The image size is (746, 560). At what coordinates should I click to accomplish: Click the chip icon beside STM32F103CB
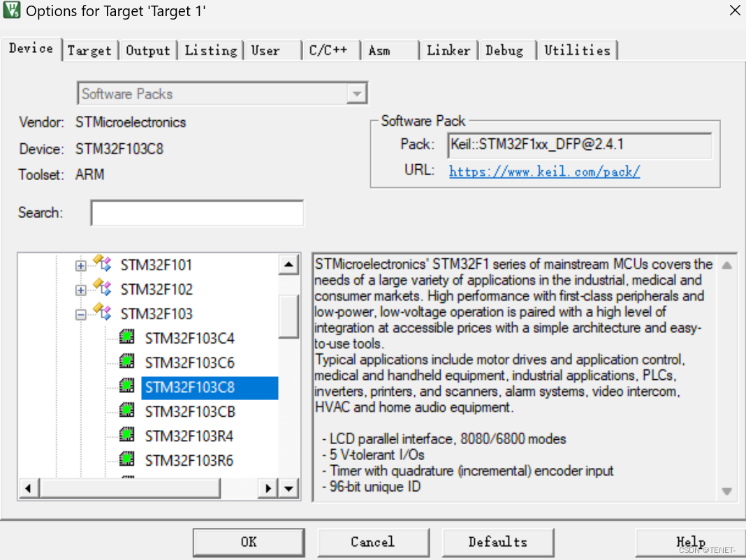pos(126,410)
